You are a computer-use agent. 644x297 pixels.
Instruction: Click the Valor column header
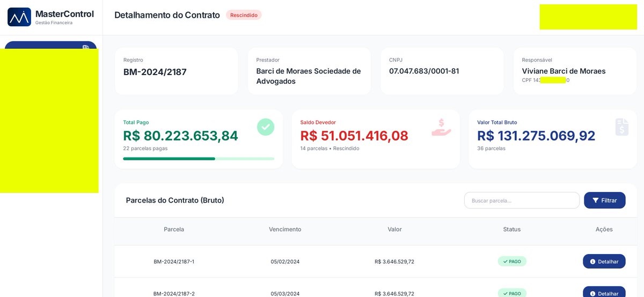coord(394,229)
